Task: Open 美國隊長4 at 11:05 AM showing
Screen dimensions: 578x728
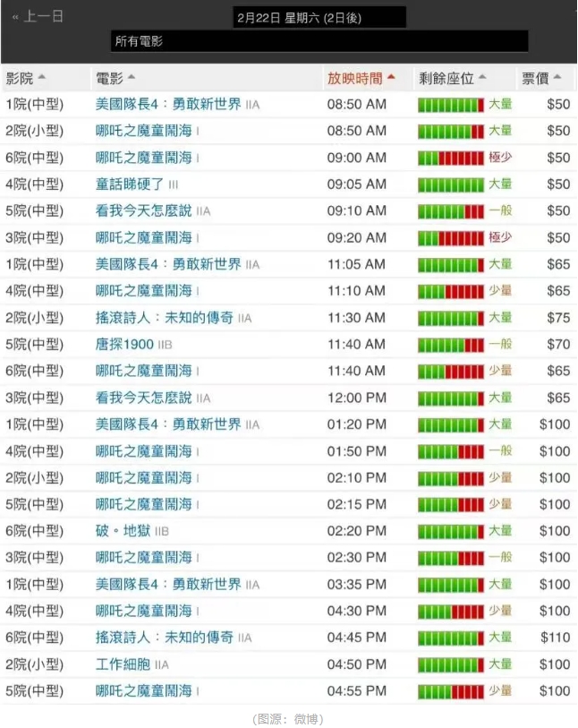Action: tap(168, 264)
